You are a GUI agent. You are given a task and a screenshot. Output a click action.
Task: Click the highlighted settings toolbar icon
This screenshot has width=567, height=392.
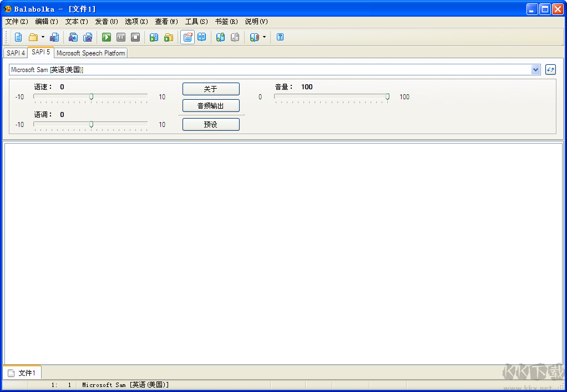click(187, 37)
